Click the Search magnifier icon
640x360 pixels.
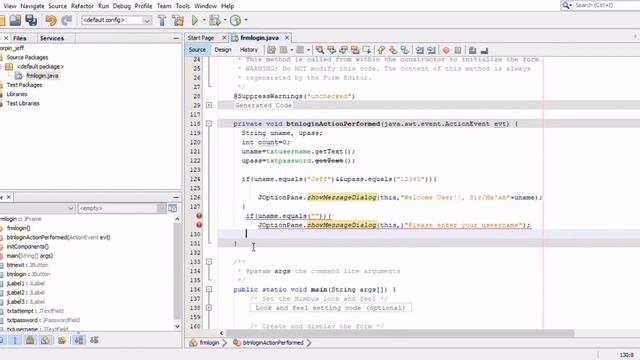pos(566,5)
